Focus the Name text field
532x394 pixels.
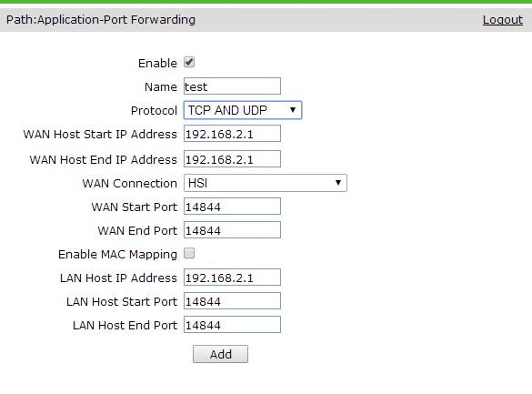(232, 86)
